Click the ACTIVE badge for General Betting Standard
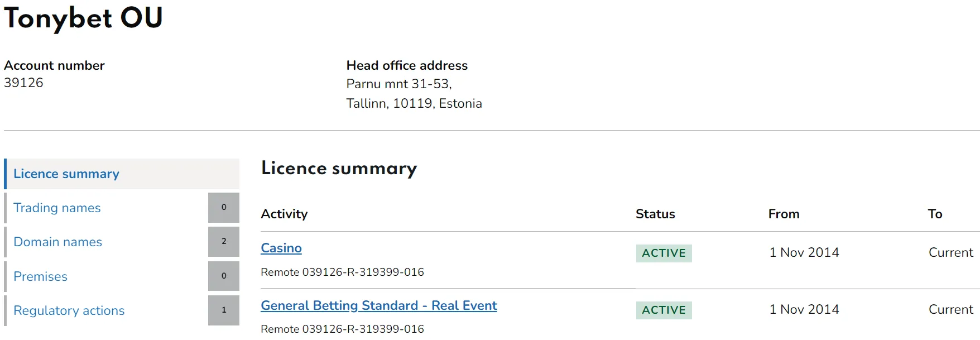Viewport: 980px width, 340px height. tap(664, 310)
